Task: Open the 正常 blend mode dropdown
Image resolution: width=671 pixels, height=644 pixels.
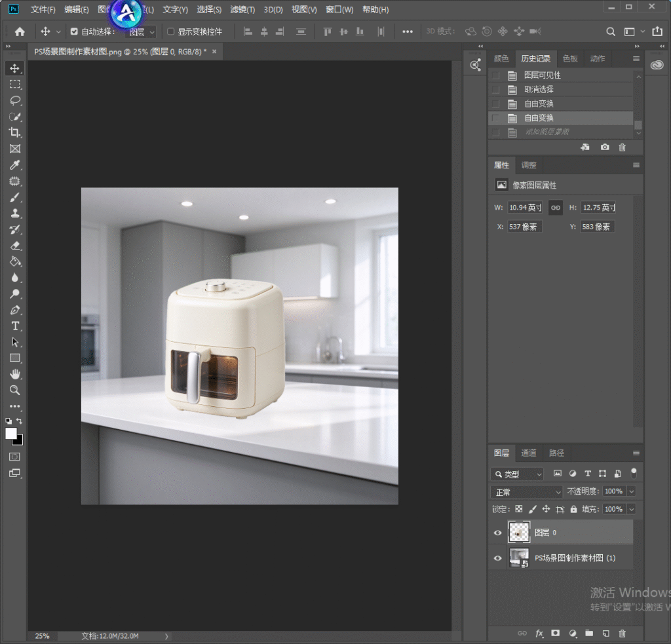Action: [526, 492]
